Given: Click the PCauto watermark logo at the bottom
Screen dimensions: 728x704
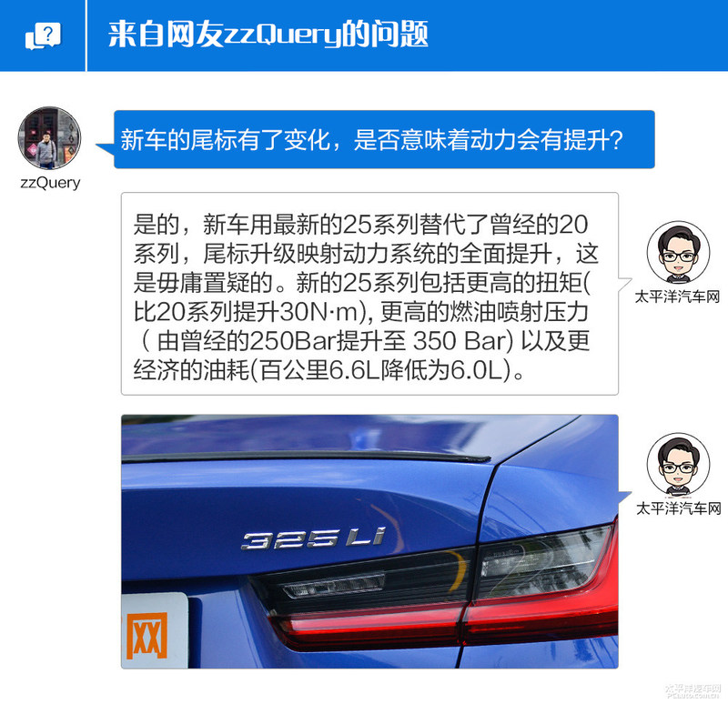Looking at the screenshot, I should tap(693, 691).
